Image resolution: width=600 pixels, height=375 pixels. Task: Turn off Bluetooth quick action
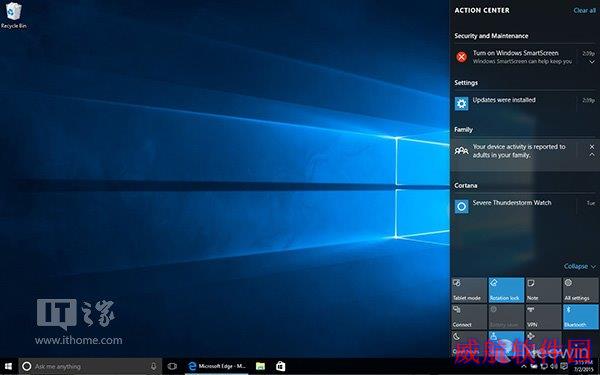[x=580, y=317]
